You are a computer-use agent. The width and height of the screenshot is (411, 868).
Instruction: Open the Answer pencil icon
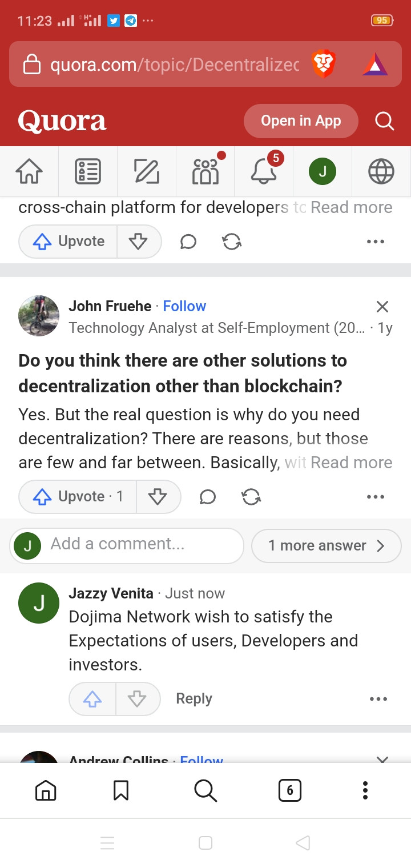[147, 171]
